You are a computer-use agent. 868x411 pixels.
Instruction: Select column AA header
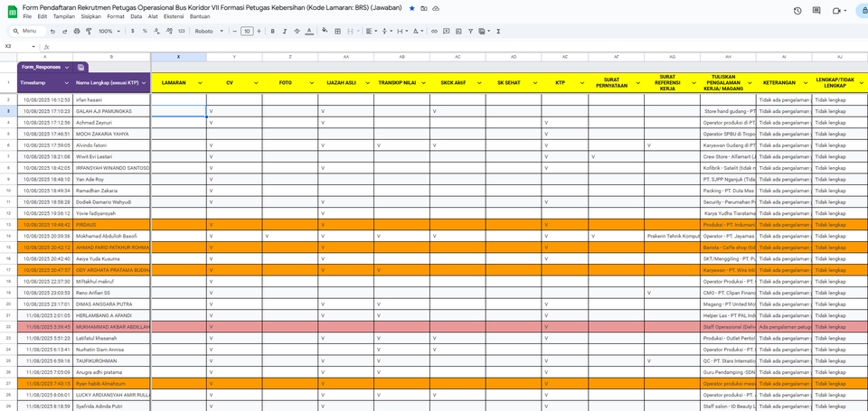click(346, 57)
